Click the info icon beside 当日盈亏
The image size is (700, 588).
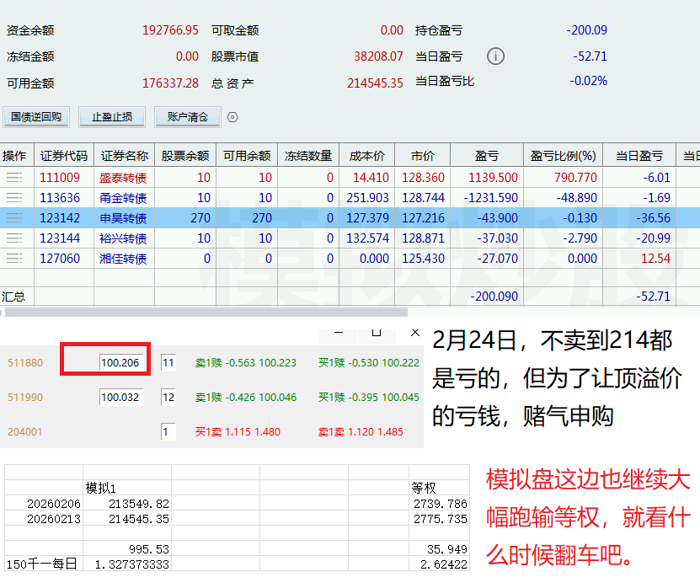(x=496, y=56)
